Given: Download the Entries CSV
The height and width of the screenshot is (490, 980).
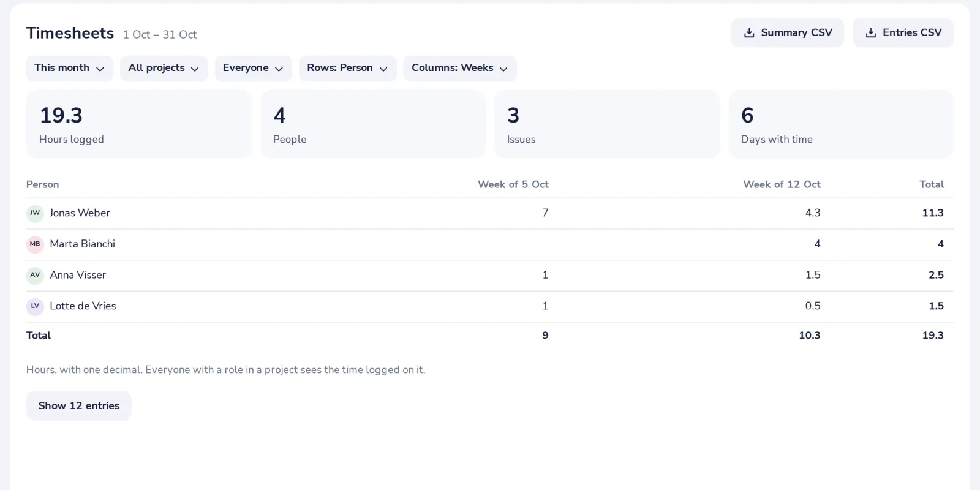Looking at the screenshot, I should point(903,32).
